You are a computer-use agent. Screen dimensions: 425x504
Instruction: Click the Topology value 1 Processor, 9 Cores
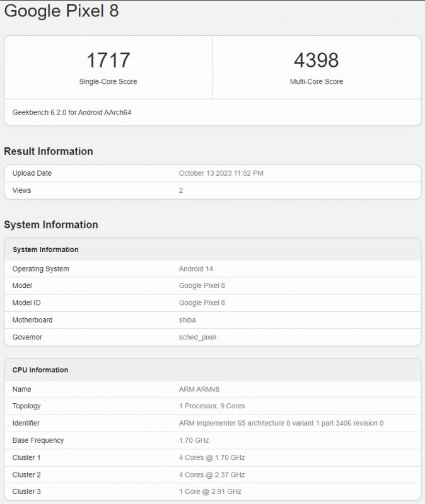pyautogui.click(x=212, y=406)
